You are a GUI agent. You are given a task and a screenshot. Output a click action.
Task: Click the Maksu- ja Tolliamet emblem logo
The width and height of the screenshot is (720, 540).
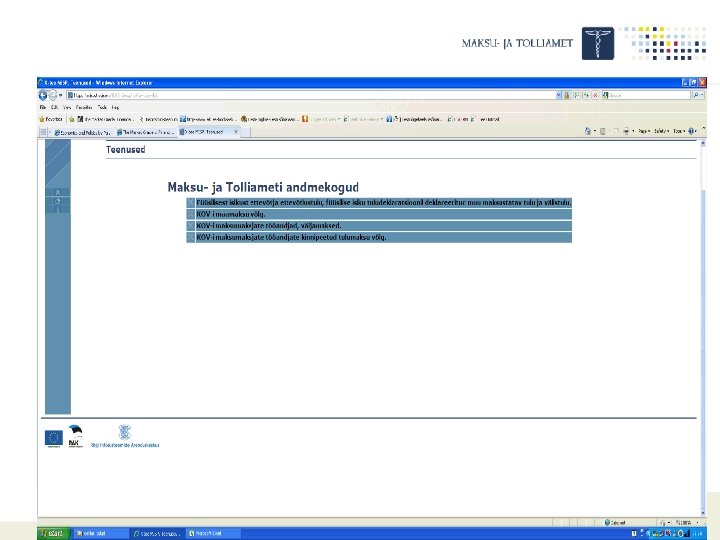click(x=597, y=43)
